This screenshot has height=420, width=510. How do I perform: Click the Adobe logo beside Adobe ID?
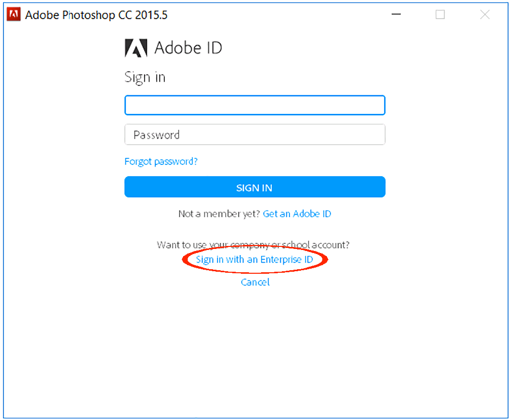(x=136, y=48)
